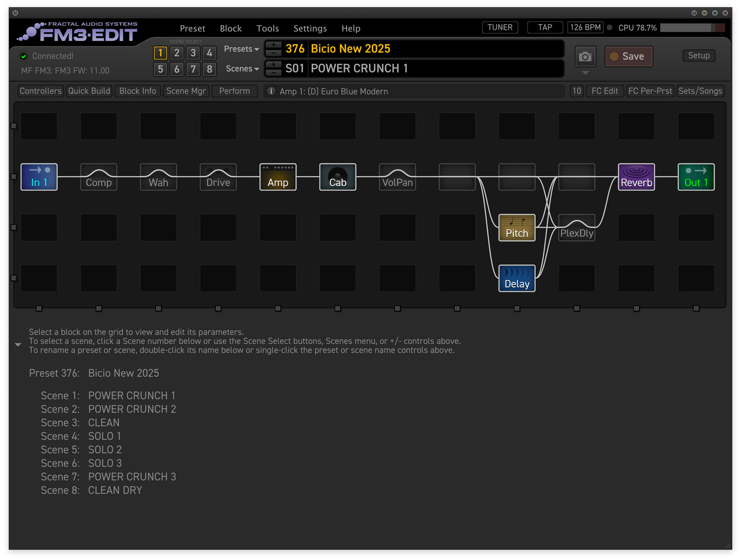Select the Delay block

tap(516, 278)
